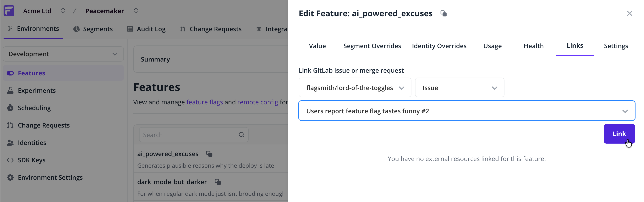This screenshot has width=644, height=202.
Task: Click the SDK Keys code icon
Action: coord(10,160)
